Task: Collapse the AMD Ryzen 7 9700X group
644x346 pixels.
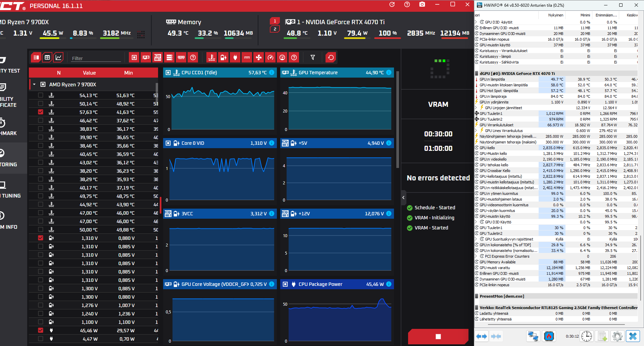Action: point(34,85)
